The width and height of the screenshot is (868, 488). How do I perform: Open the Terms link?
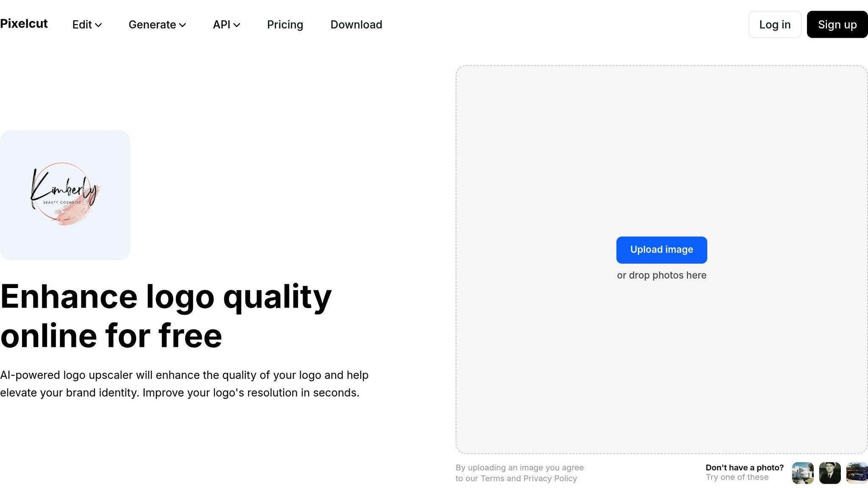point(492,478)
